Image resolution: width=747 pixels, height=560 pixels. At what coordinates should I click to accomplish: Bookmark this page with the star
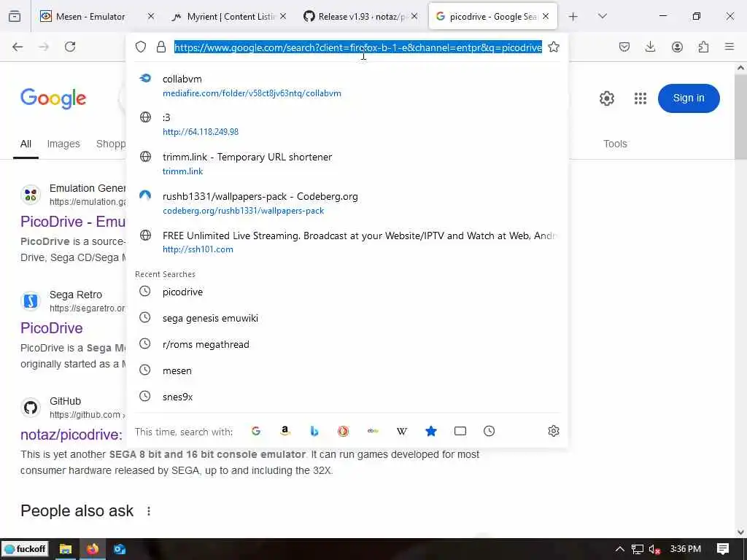click(x=554, y=47)
